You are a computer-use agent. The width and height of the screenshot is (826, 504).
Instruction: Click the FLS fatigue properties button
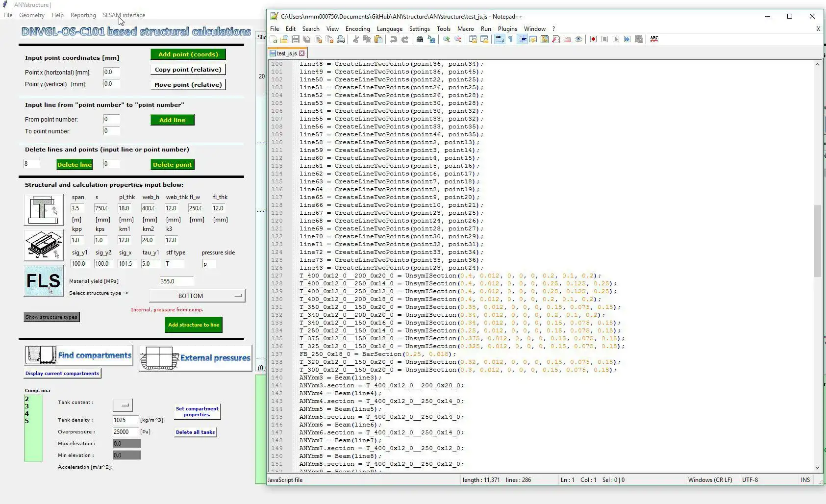44,281
